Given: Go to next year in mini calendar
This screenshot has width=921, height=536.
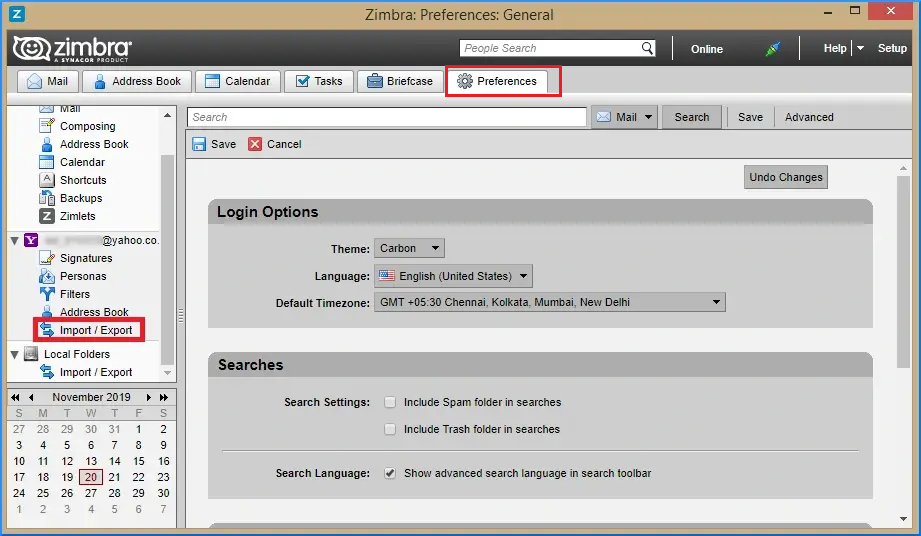Looking at the screenshot, I should (164, 397).
